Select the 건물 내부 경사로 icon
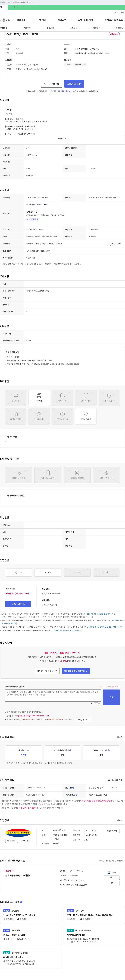The height and width of the screenshot is (980, 125). pyautogui.click(x=106, y=475)
